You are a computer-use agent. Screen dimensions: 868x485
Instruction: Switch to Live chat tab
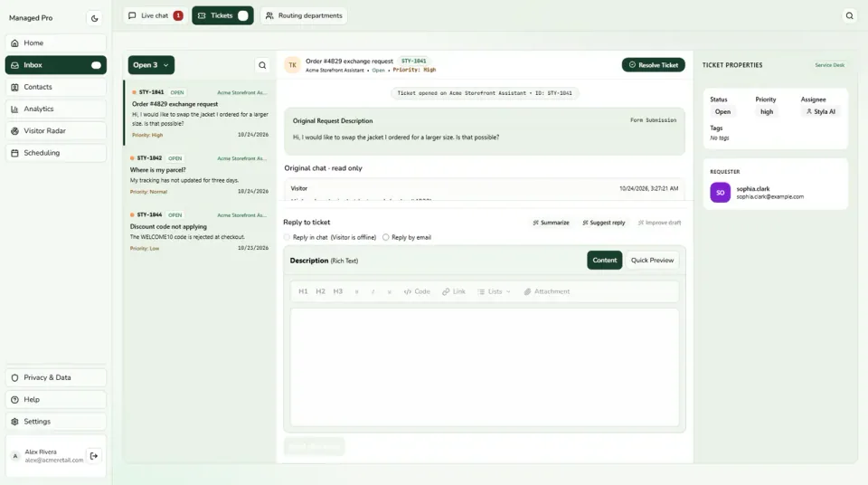pos(155,15)
